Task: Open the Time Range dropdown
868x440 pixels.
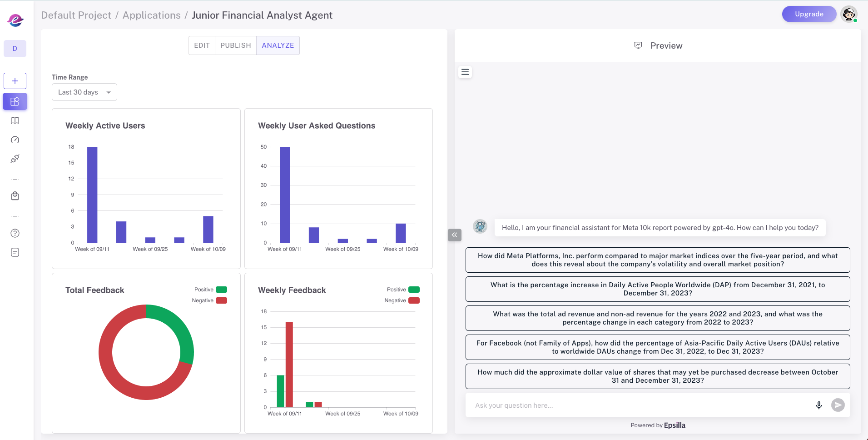Action: [84, 92]
